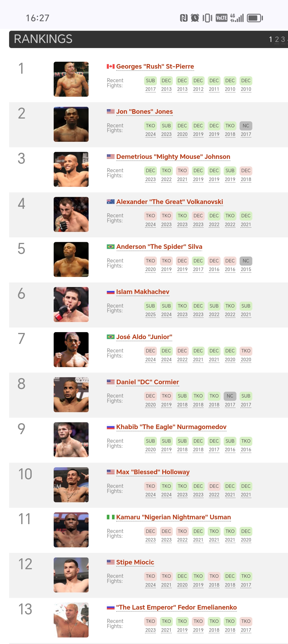Screen dimensions: 288x644
Task: Select Max Holloway's fighter photo
Action: [x=71, y=485]
